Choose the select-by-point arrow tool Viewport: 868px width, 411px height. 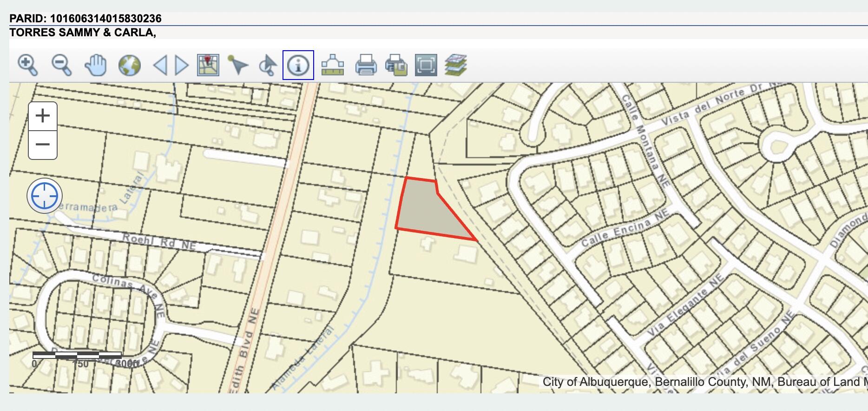tap(237, 65)
